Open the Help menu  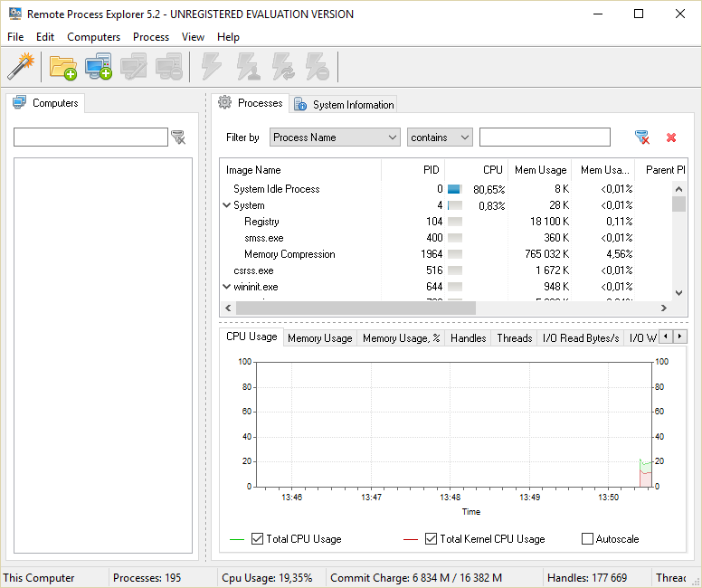(228, 37)
